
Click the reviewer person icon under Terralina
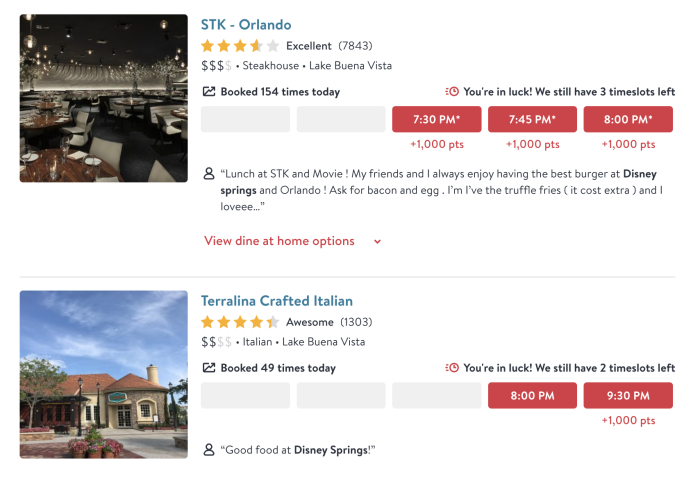[209, 450]
